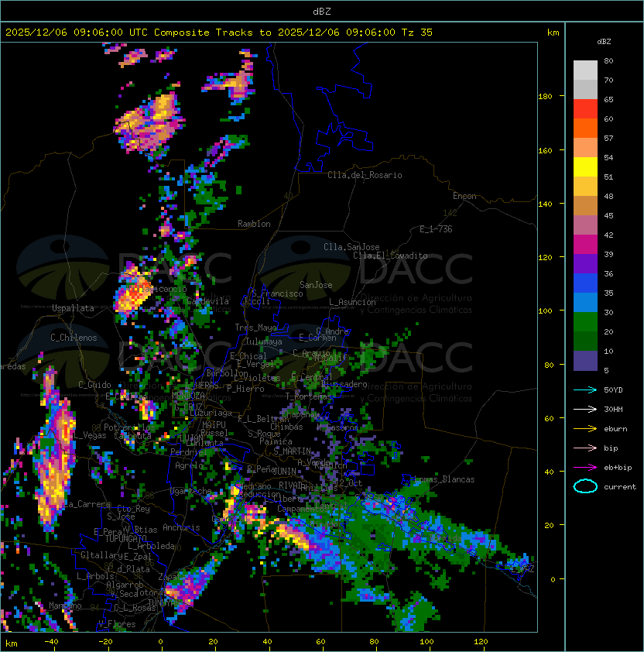The height and width of the screenshot is (652, 644).
Task: Click the 'MAIPU' map label
Action: (214, 425)
